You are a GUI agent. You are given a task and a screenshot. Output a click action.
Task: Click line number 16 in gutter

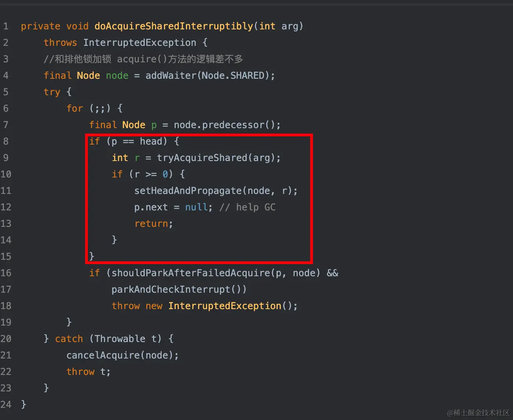[6, 273]
